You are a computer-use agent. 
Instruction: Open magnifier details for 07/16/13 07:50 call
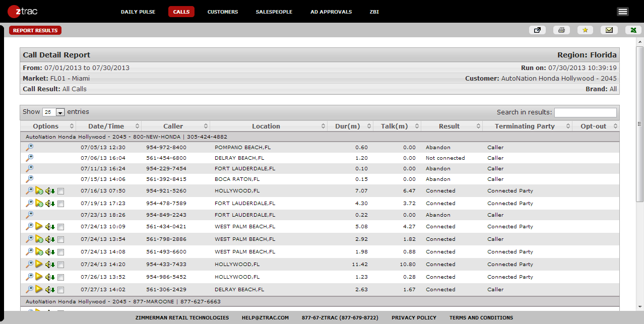click(30, 190)
